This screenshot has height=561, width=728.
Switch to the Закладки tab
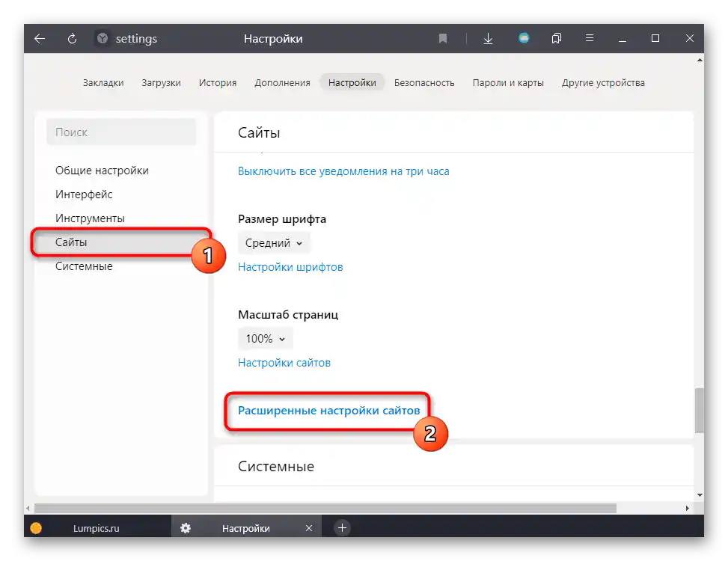(103, 82)
